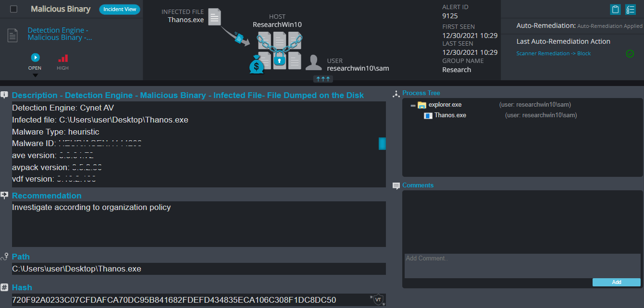Click the infected file document icon
Image resolution: width=644 pixels, height=308 pixels.
(215, 17)
